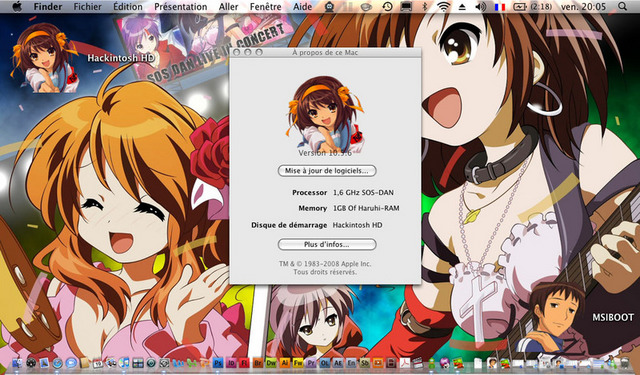
Task: Launch InDesign (Id) from the Dock
Action: (231, 363)
